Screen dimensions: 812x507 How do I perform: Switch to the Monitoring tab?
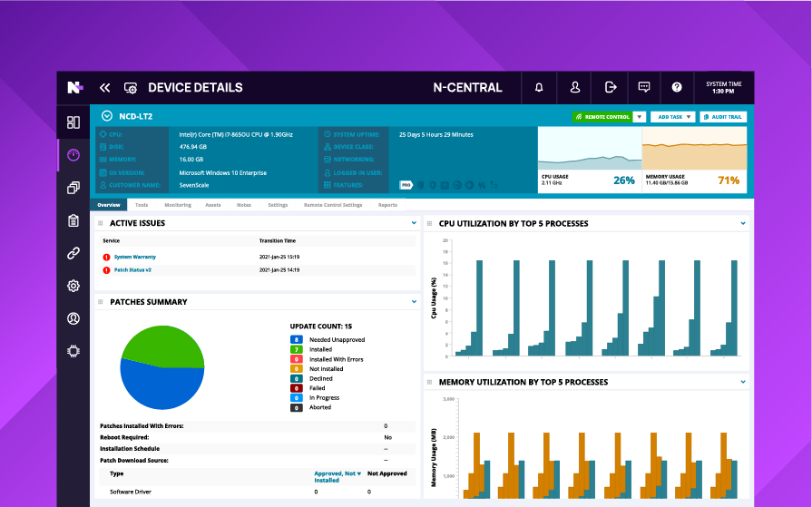[x=178, y=205]
